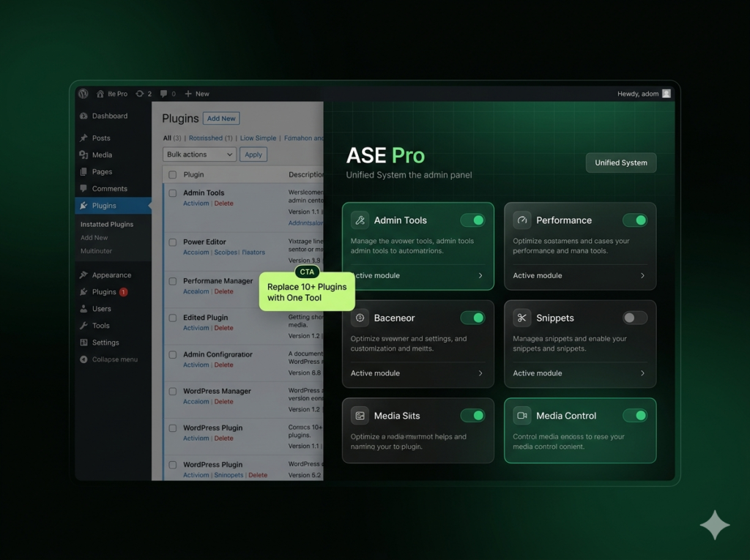
Task: Turn off the Performance toggle
Action: point(635,220)
